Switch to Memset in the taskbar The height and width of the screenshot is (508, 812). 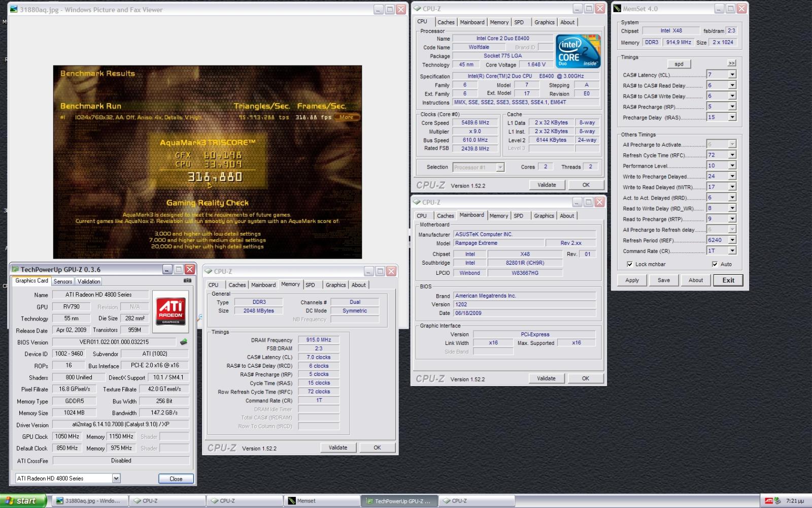click(322, 501)
